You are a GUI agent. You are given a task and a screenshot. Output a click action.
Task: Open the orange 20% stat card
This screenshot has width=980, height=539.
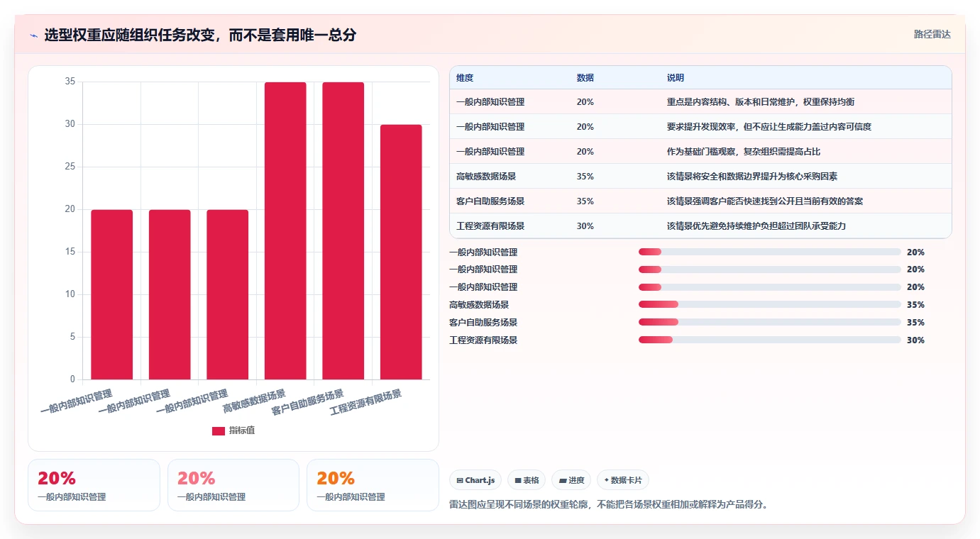(x=373, y=485)
